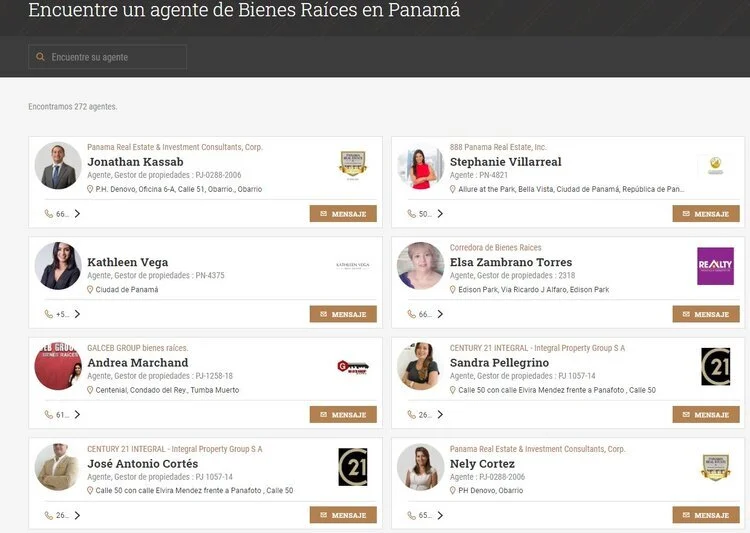Click the 888 Panama logo on Stephanie's card
This screenshot has height=533, width=750.
pyautogui.click(x=716, y=165)
